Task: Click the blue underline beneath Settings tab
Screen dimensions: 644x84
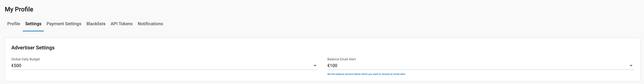Action: click(x=33, y=31)
